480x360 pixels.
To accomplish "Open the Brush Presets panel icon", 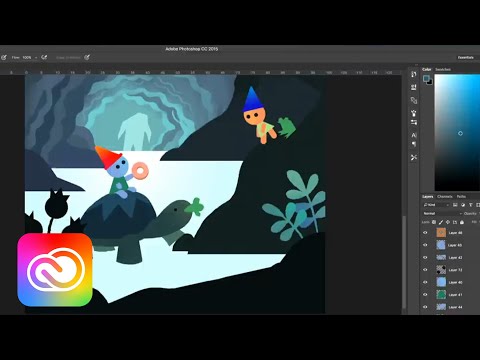I will pyautogui.click(x=414, y=113).
